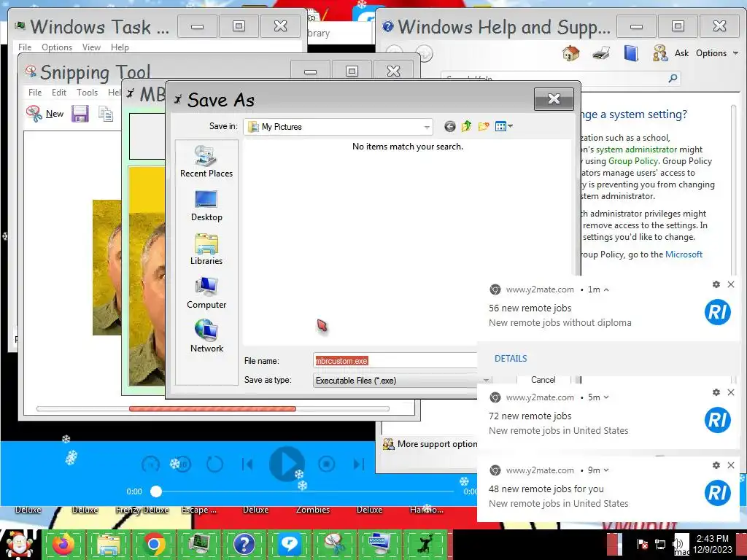Screen dimensions: 747x560
Task: Dismiss the 56 new remote jobs notification
Action: 731,284
